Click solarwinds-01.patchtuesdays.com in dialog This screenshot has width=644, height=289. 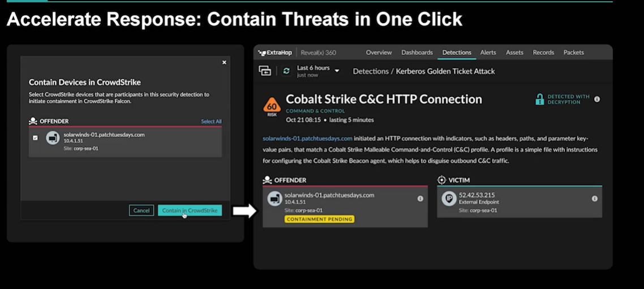[x=104, y=135]
